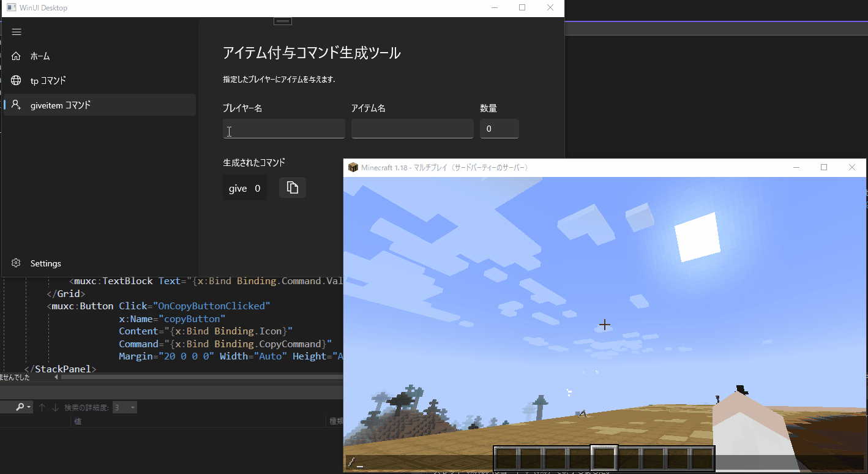Click the person-add icon for giveitem コマンド
This screenshot has width=868, height=474.
coord(17,105)
